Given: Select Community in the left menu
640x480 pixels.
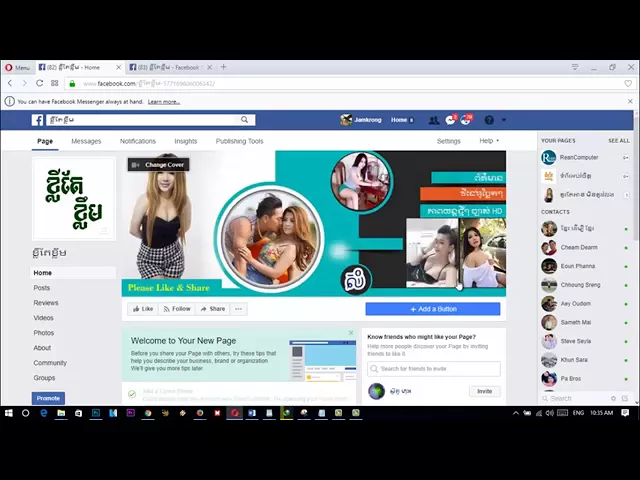Looking at the screenshot, I should 50,363.
